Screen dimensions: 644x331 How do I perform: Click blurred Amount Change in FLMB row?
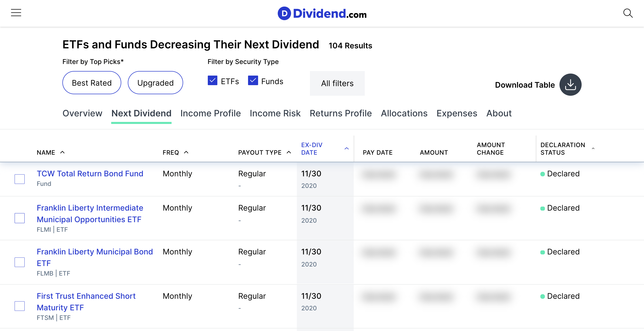click(493, 252)
